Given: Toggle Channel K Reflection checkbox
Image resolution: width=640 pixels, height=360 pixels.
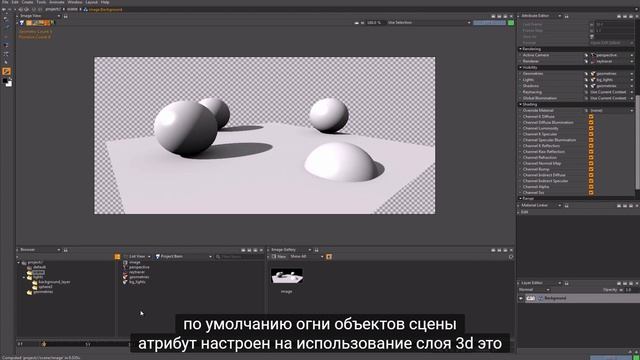Looking at the screenshot, I should click(591, 146).
